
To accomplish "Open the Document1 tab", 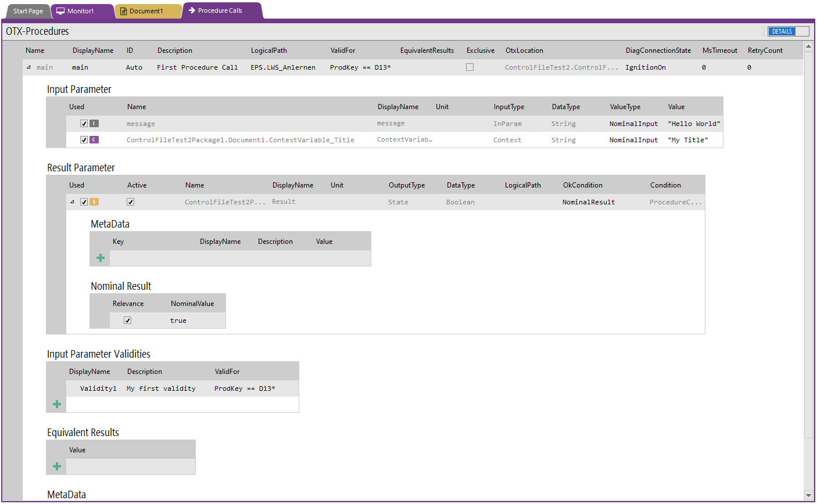I will (148, 10).
